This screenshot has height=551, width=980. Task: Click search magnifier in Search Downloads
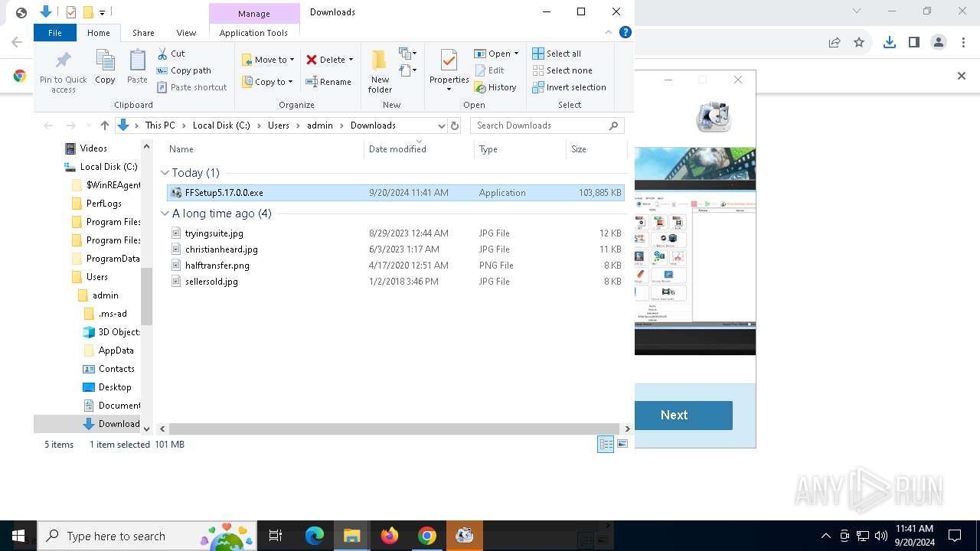[x=613, y=126]
